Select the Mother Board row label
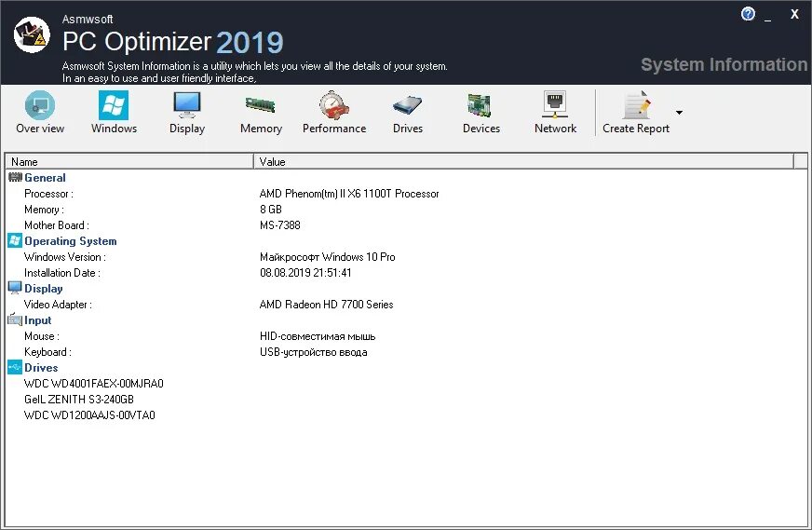The height and width of the screenshot is (530, 812). pos(57,225)
